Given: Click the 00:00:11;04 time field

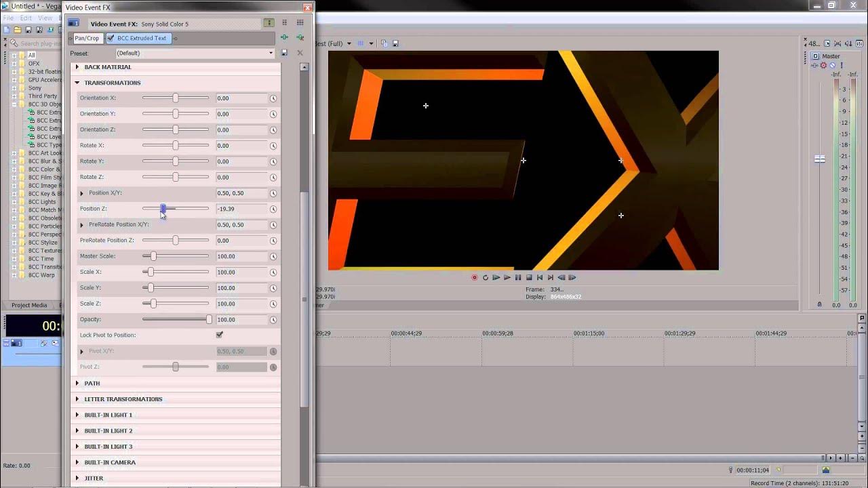Looking at the screenshot, I should coord(753,470).
